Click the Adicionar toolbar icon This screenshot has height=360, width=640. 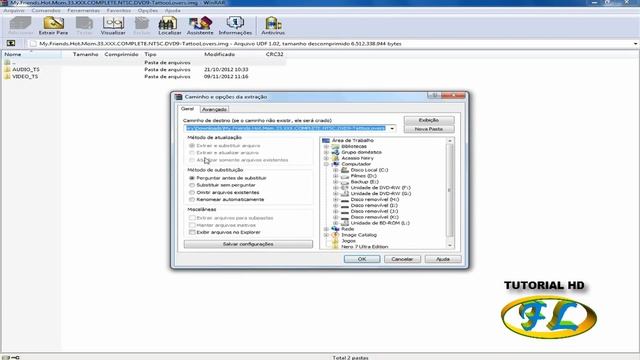(x=20, y=25)
